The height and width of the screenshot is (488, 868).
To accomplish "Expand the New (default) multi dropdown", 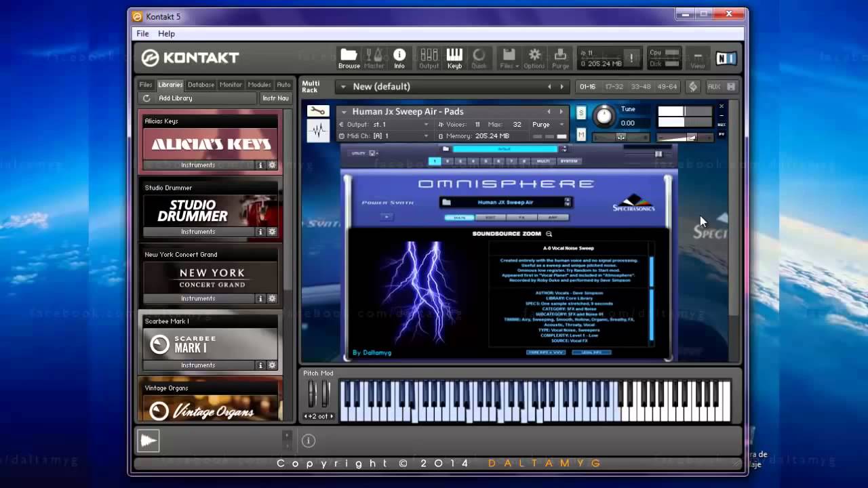I will [343, 87].
